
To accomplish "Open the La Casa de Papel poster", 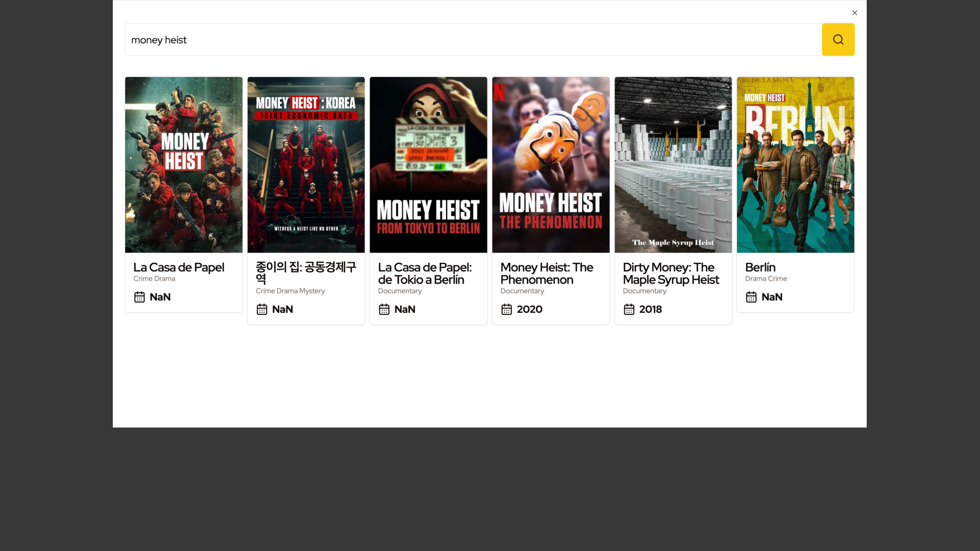I will (184, 165).
